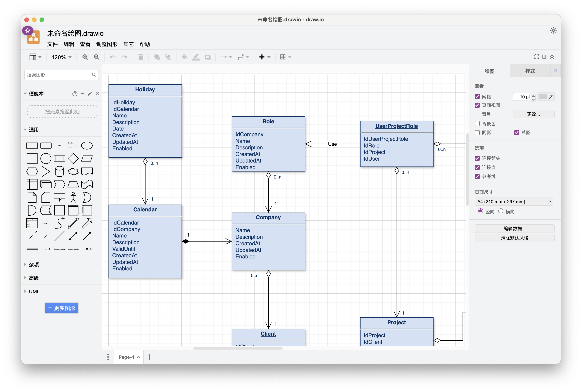
Task: Uncheck the 网格 grid checkbox
Action: [x=477, y=97]
